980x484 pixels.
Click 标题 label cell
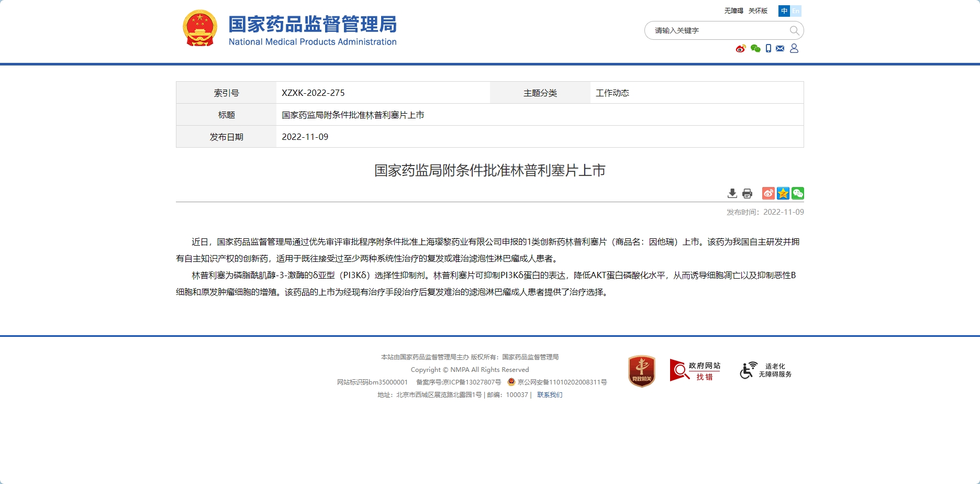point(226,115)
